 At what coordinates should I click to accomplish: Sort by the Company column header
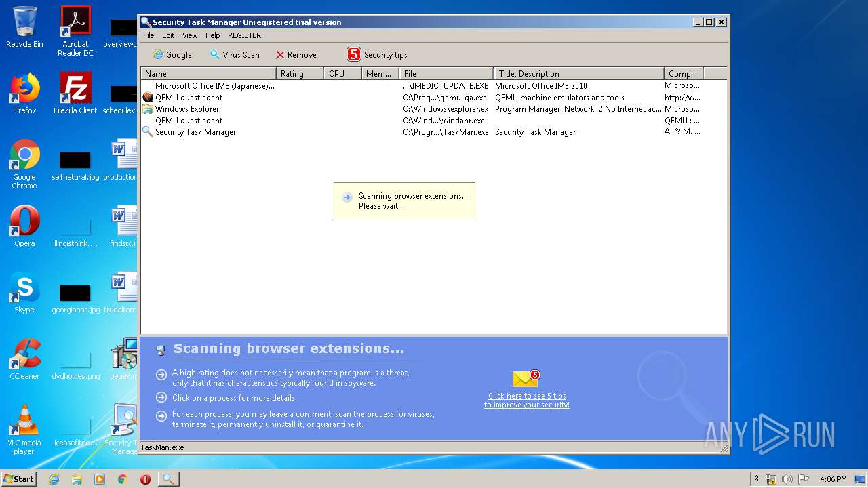684,73
